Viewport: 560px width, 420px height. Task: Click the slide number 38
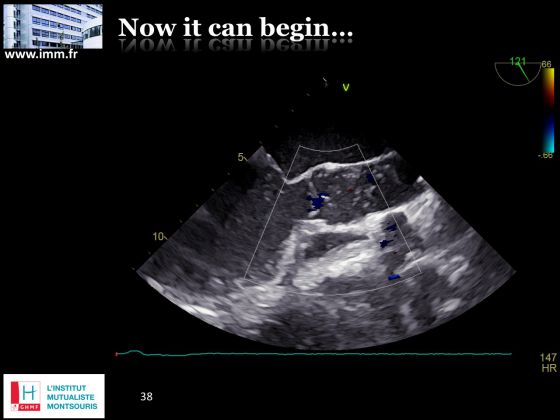pyautogui.click(x=146, y=396)
